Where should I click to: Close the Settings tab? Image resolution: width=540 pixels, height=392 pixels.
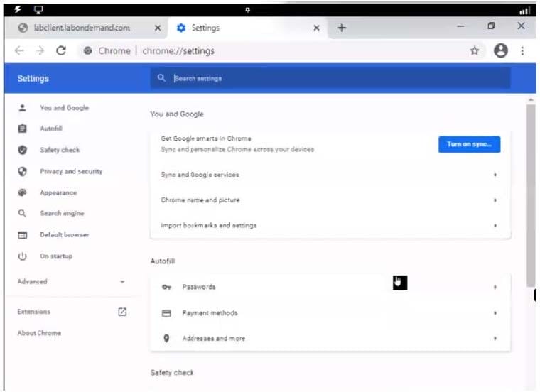316,28
